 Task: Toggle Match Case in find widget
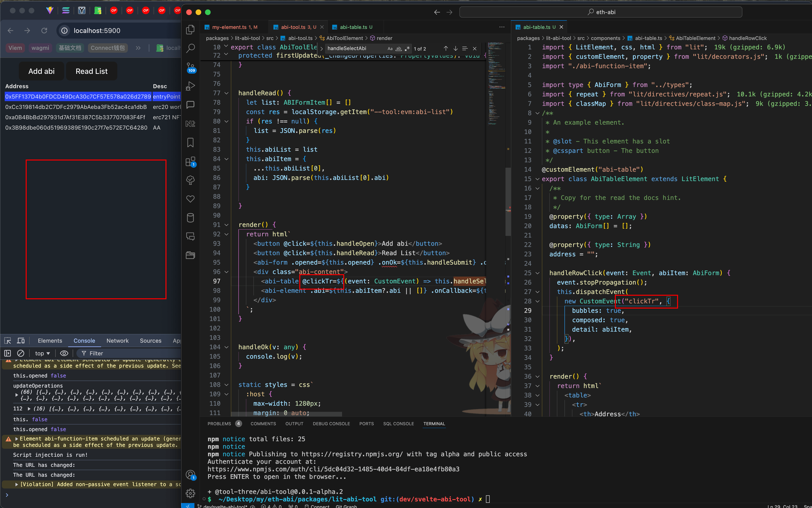pos(390,48)
